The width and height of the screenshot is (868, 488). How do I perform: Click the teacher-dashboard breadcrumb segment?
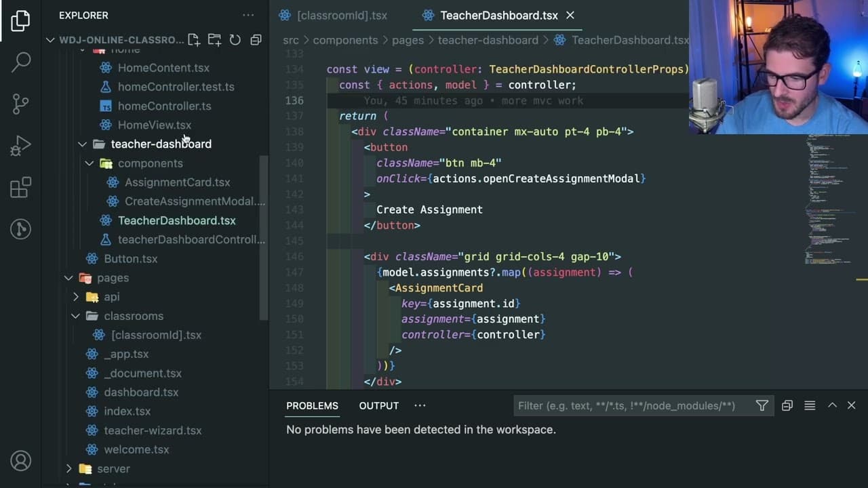[x=488, y=40]
